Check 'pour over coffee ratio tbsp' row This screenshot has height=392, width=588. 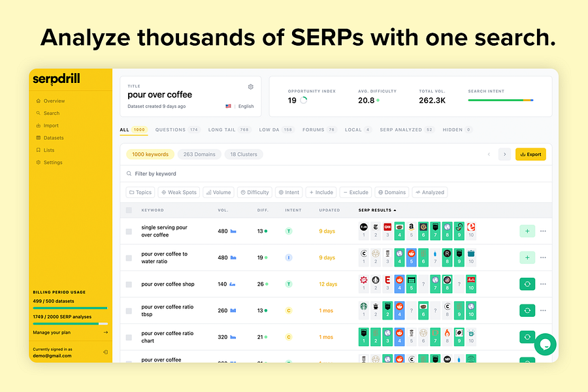129,311
